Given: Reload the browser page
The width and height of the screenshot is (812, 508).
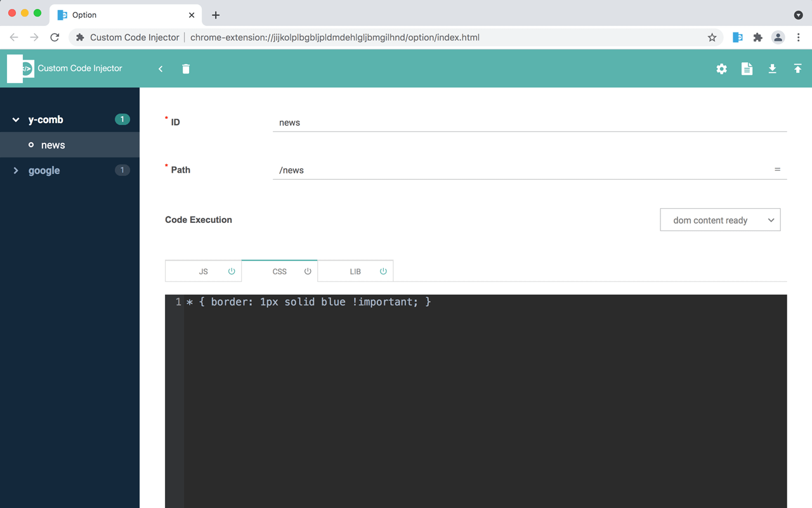Looking at the screenshot, I should [55, 37].
